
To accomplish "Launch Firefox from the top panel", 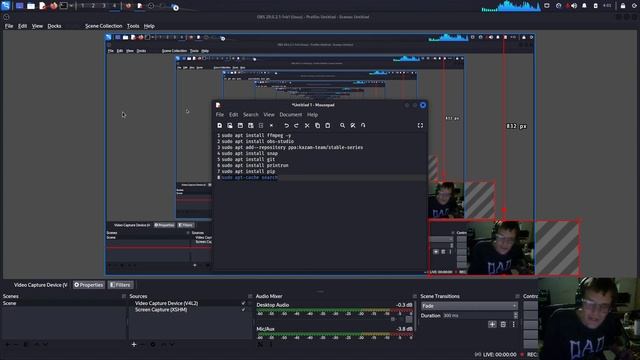I will tap(53, 6).
